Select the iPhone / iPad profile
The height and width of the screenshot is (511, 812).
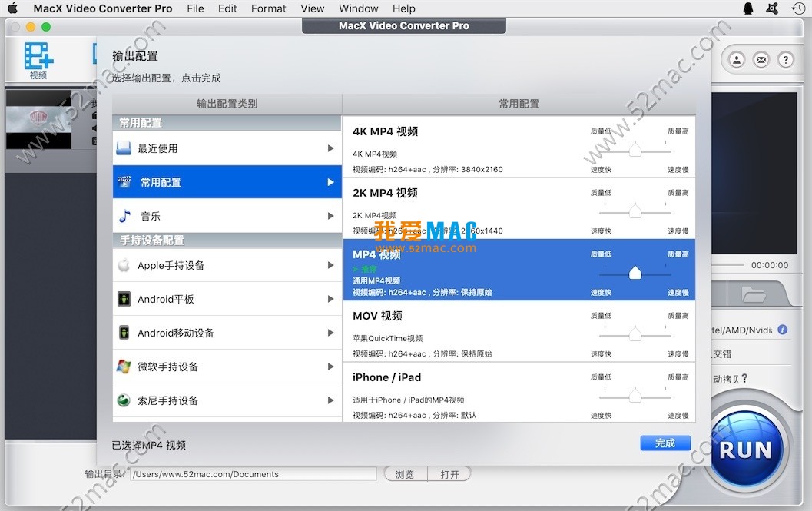coord(519,393)
